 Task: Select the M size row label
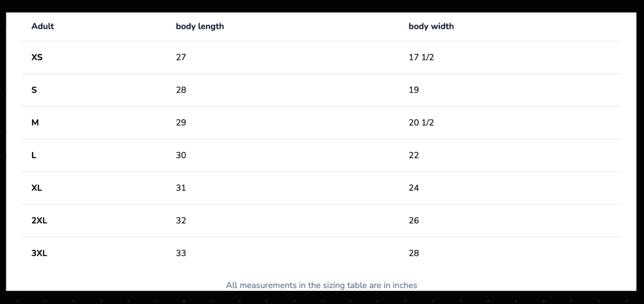tap(35, 123)
